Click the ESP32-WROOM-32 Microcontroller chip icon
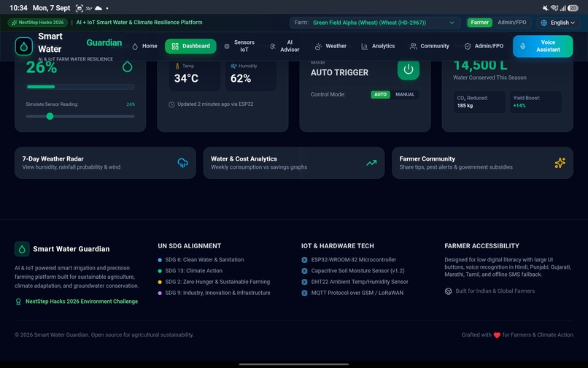The image size is (588, 368). tap(304, 260)
